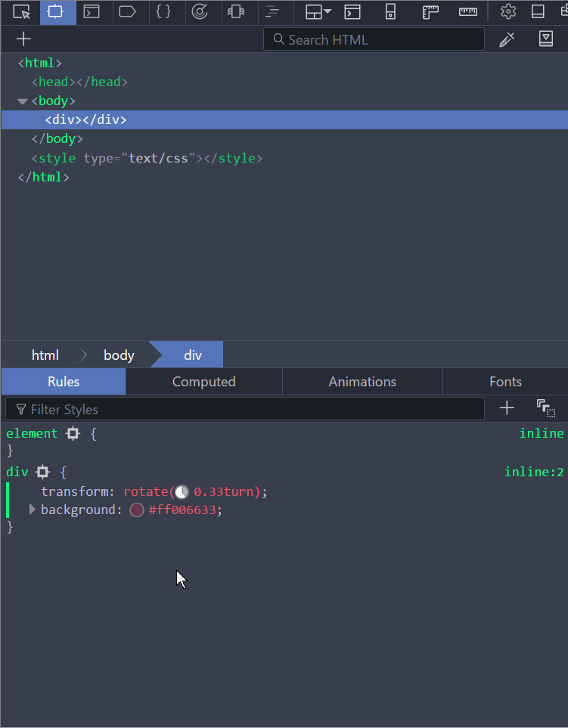The image size is (568, 728).
Task: Open the inline source link of the element rule
Action: [542, 433]
